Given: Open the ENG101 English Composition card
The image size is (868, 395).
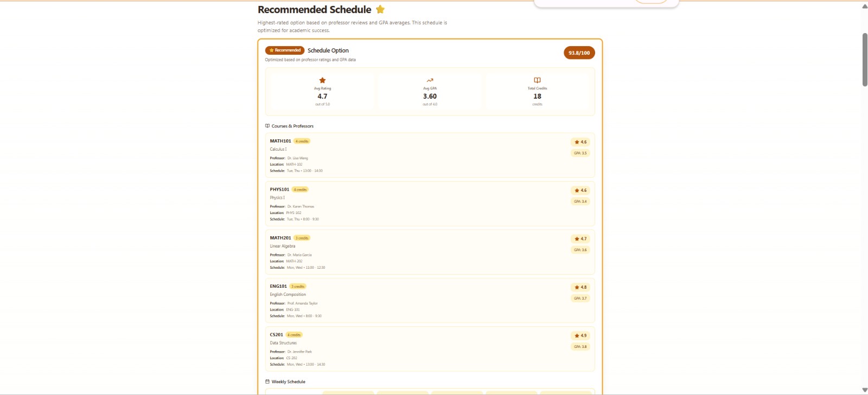Looking at the screenshot, I should click(430, 300).
